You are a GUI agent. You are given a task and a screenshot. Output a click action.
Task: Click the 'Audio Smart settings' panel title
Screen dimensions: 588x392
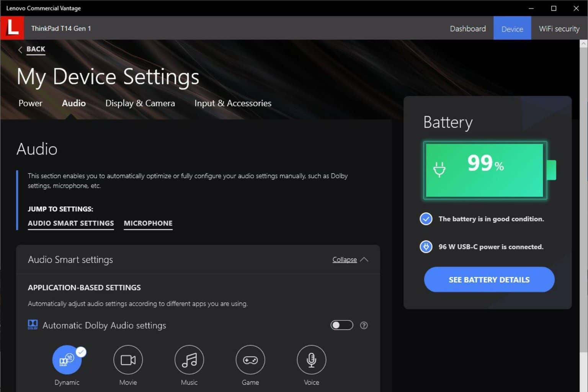click(x=70, y=260)
